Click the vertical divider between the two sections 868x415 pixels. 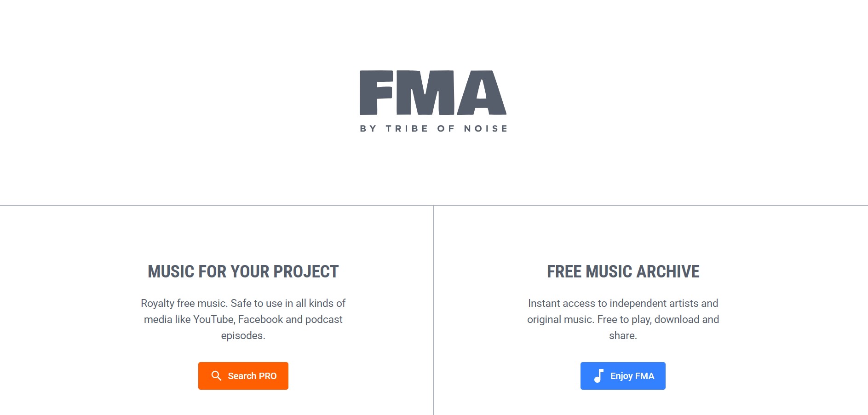tap(433, 308)
